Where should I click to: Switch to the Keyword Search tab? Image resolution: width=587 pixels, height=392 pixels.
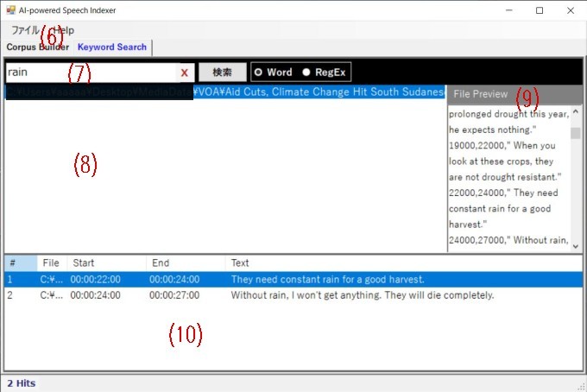pyautogui.click(x=112, y=47)
